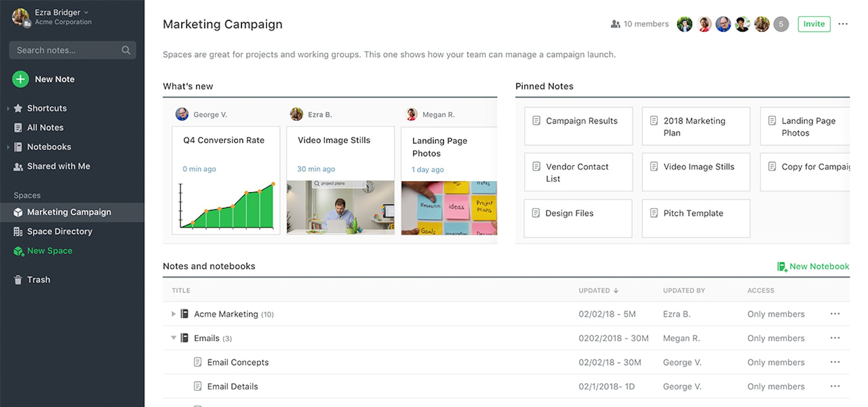868x407 pixels.
Task: Open the Space Directory
Action: point(17,231)
